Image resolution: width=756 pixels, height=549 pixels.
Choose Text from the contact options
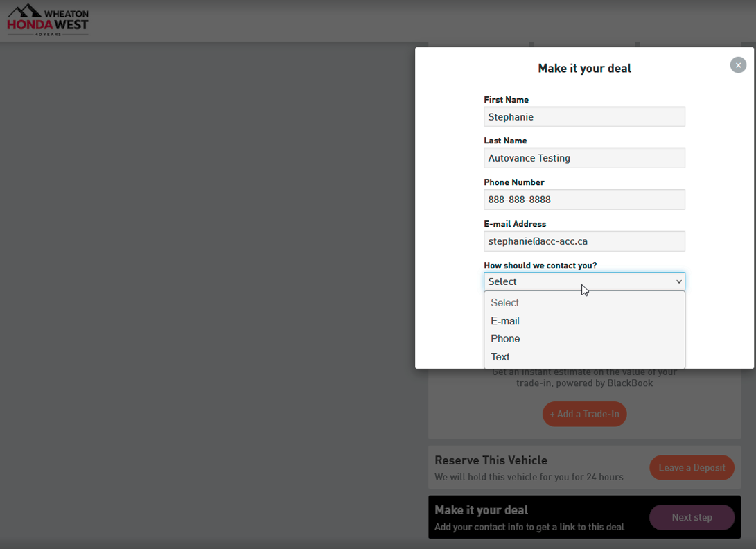pos(584,357)
